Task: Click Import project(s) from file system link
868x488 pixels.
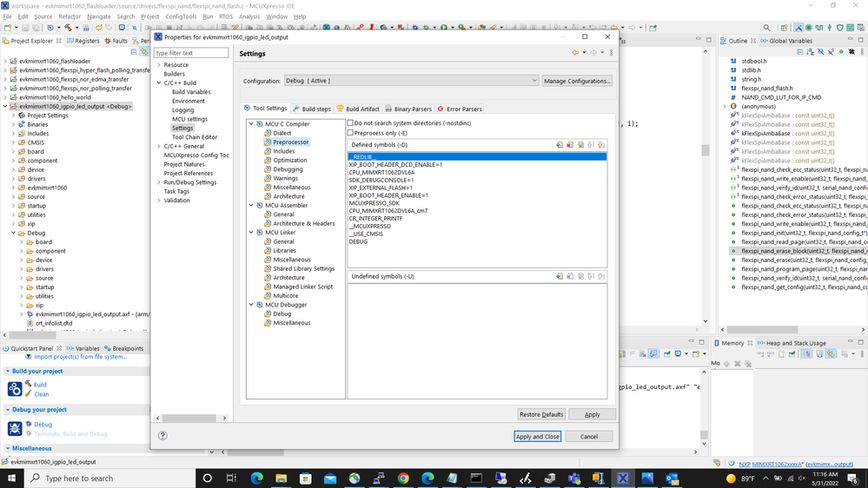Action: (80, 357)
